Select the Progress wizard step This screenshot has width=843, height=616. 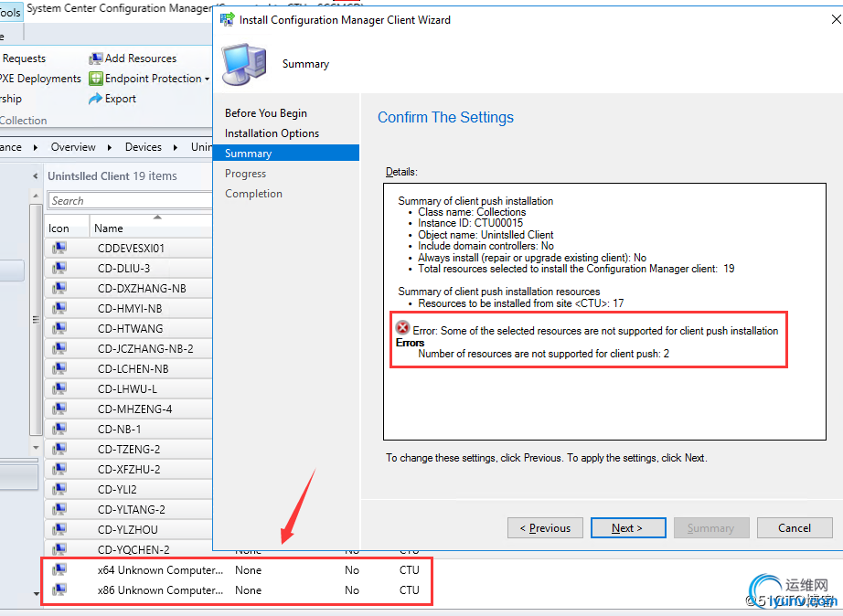pos(245,174)
